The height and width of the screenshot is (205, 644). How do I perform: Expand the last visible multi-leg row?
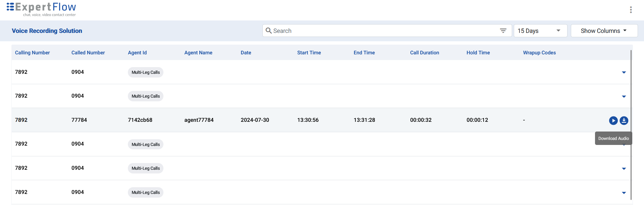pyautogui.click(x=624, y=193)
